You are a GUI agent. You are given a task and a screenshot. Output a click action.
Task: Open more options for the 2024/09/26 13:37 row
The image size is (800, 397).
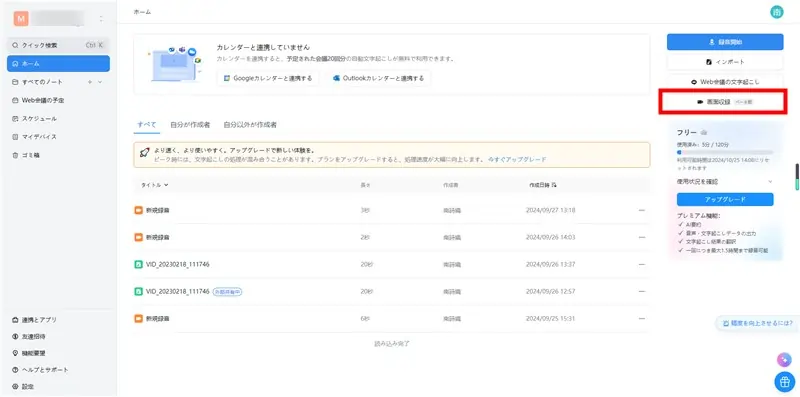tap(642, 264)
